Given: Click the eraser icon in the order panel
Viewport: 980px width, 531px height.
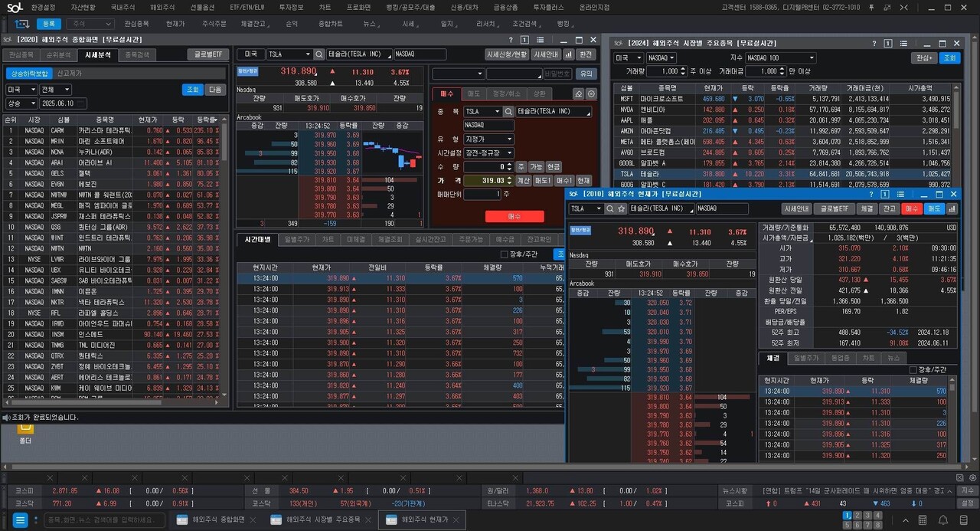Looking at the screenshot, I should point(579,93).
